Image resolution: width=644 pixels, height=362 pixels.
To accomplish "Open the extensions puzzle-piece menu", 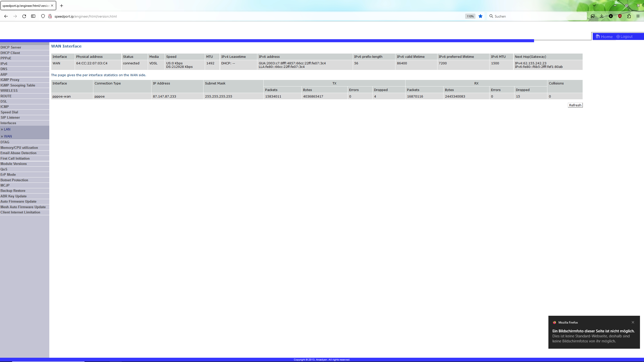I will 629,16.
